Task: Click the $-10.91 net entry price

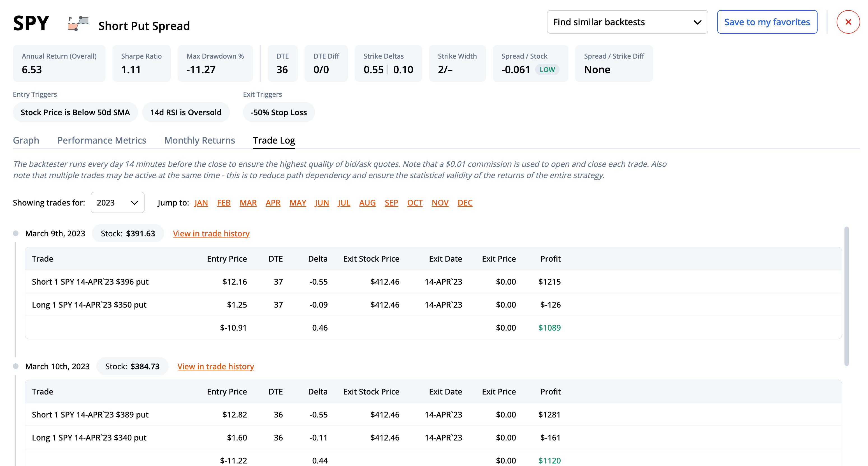Action: pyautogui.click(x=233, y=327)
